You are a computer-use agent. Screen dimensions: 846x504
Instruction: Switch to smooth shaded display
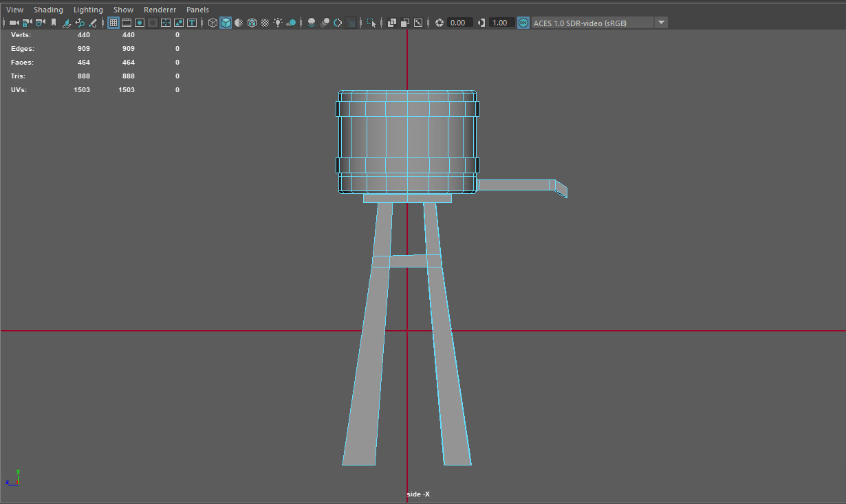(x=226, y=23)
